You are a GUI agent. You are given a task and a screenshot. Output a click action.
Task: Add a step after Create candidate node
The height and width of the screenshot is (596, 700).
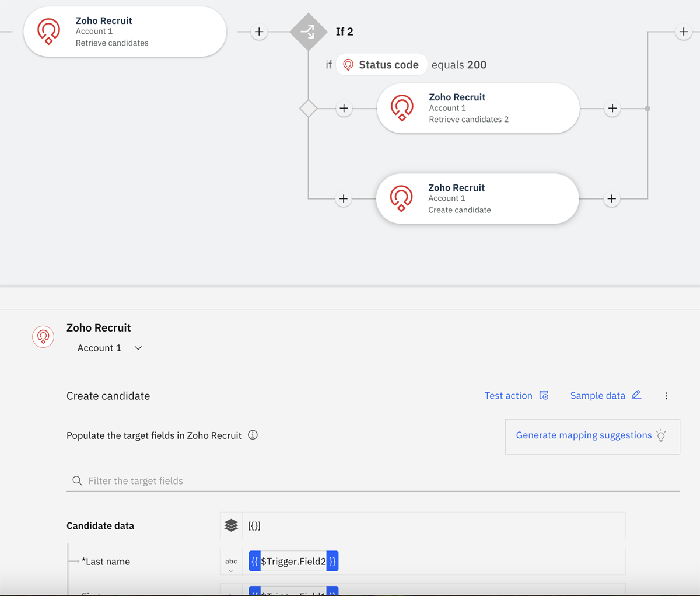click(612, 199)
